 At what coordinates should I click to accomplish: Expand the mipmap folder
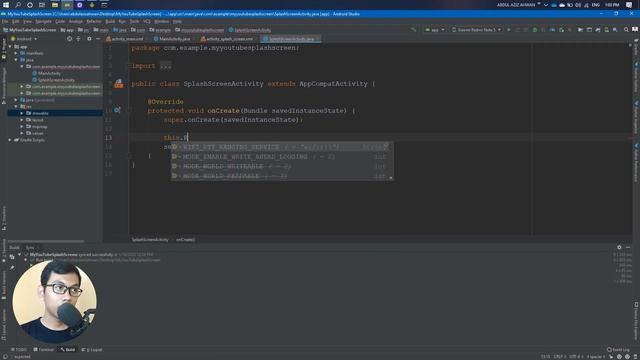click(22, 127)
